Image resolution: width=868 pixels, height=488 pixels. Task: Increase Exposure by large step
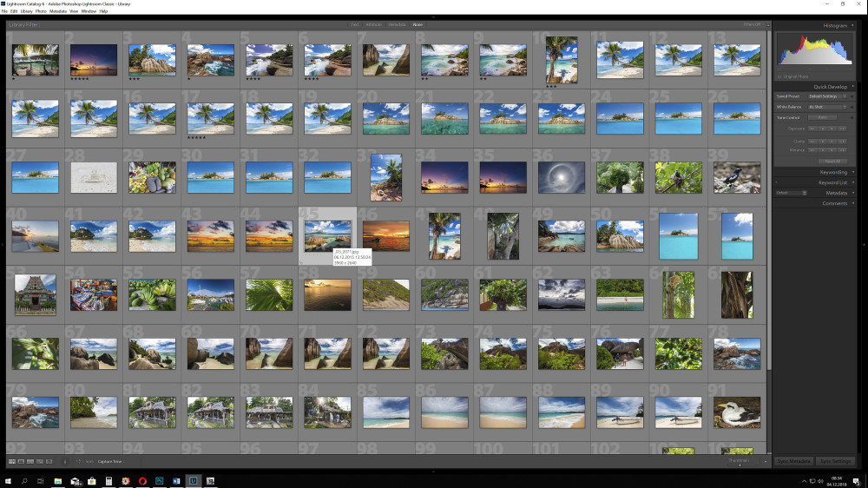(842, 129)
